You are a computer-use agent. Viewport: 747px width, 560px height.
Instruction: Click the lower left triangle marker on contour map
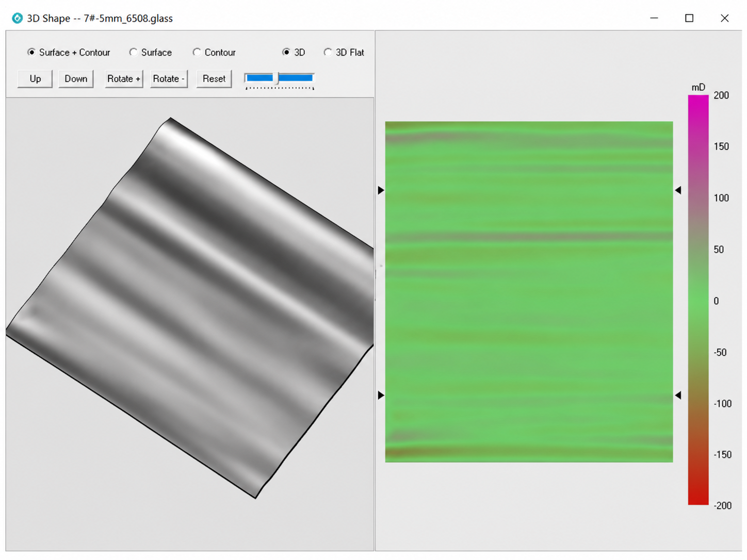tap(381, 395)
